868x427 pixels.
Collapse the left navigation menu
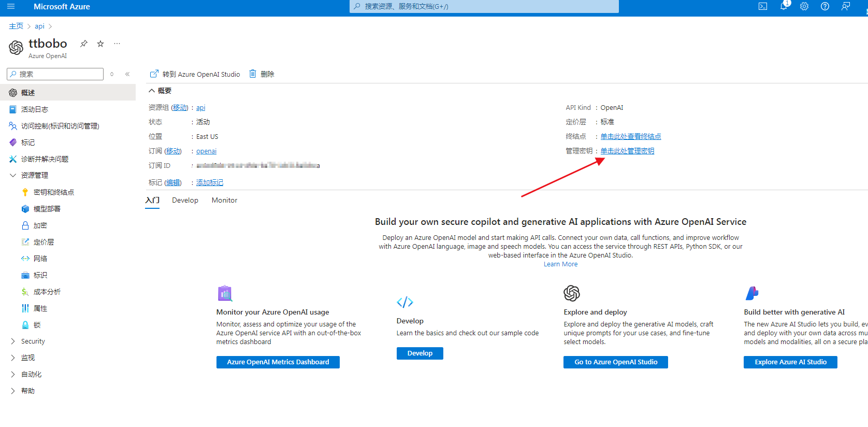coord(127,74)
